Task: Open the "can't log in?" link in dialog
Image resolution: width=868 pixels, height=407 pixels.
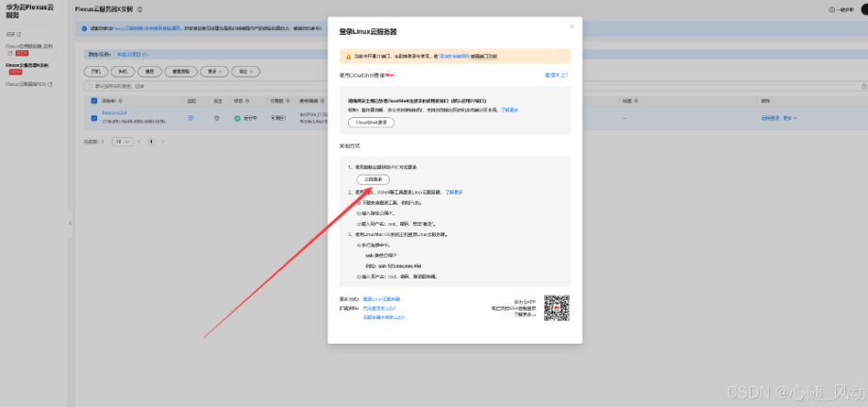Action: coord(556,75)
